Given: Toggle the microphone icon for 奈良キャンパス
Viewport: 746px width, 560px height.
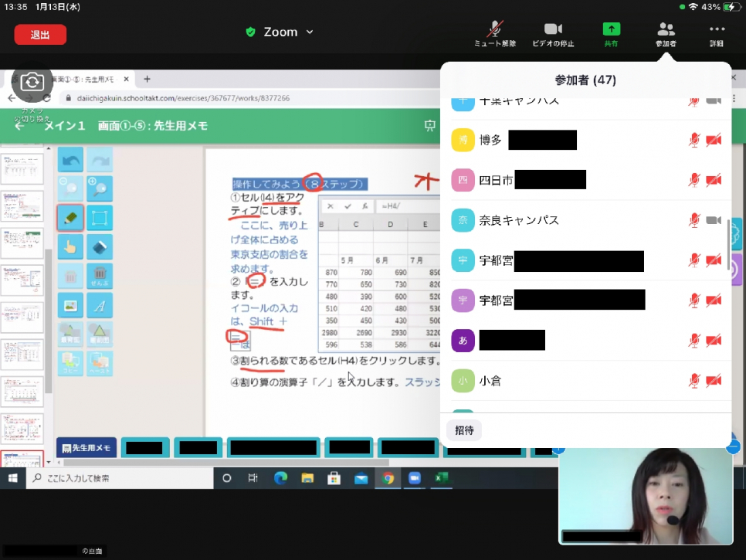Looking at the screenshot, I should click(694, 220).
